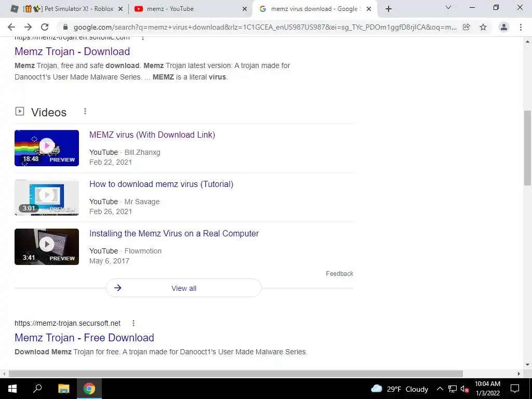Open taskbar search

(x=37, y=389)
